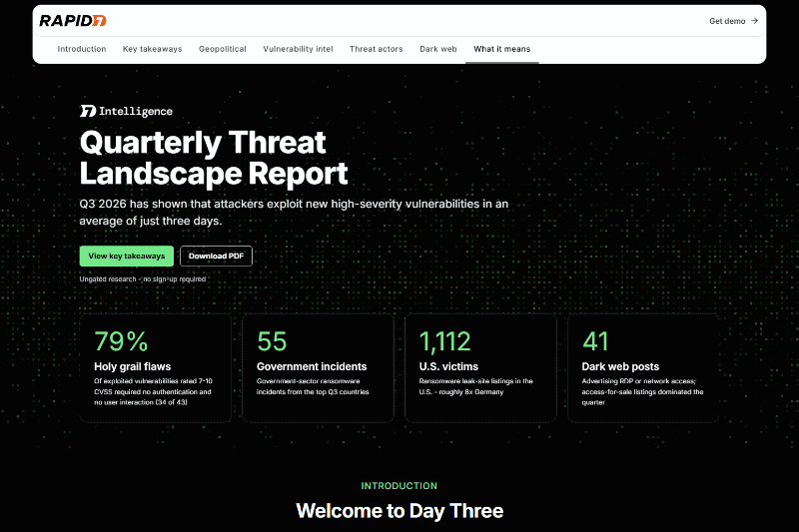Click the Download PDF button

(x=216, y=257)
